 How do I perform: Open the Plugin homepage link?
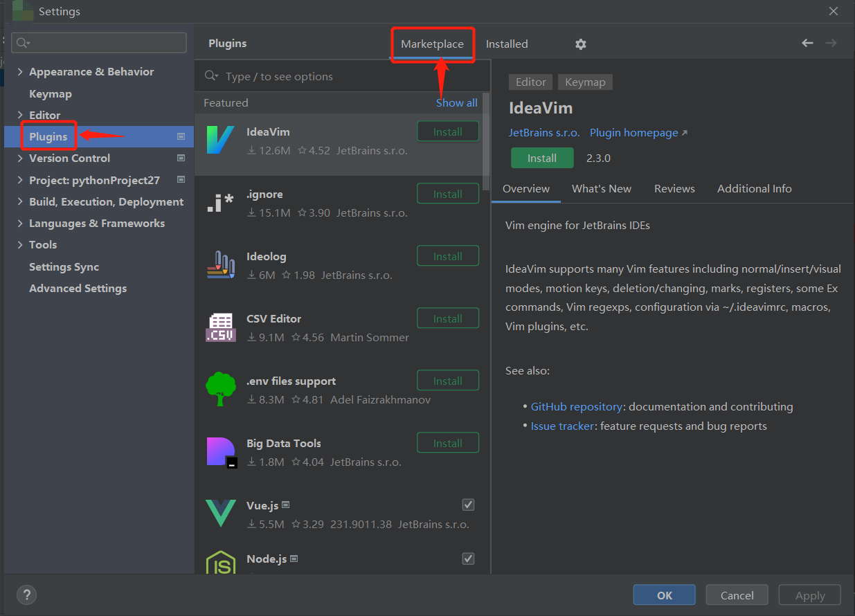[638, 133]
